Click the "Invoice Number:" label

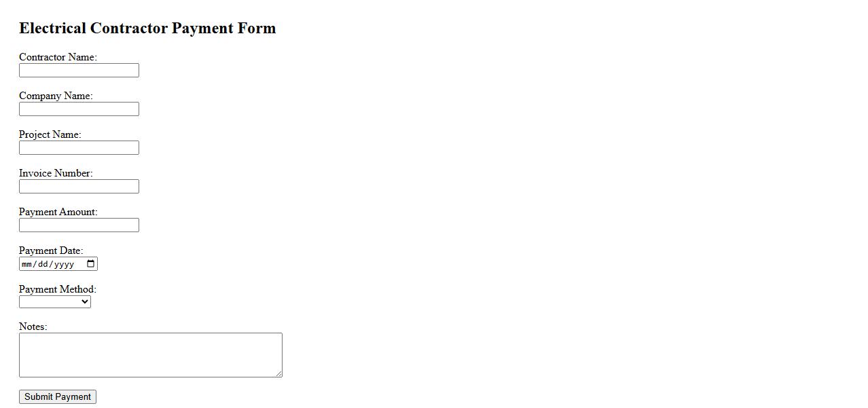pyautogui.click(x=56, y=173)
